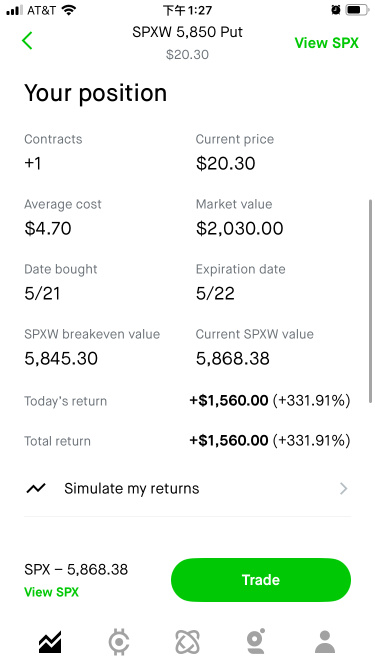
Task: Expand the Simulate my returns chevron
Action: [344, 488]
